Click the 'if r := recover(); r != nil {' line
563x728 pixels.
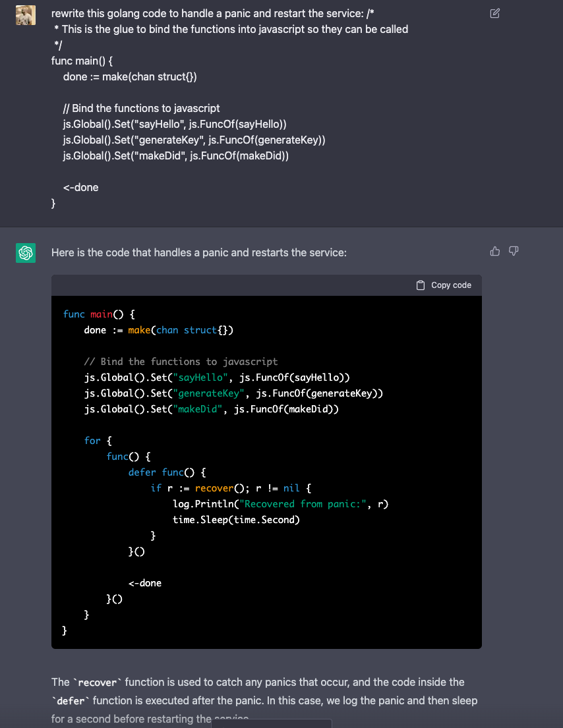pos(231,488)
